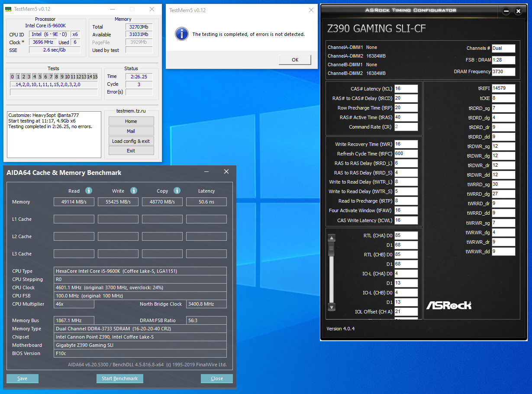Click the tREFI field showing 14579
The width and height of the screenshot is (532, 394).
(x=503, y=88)
